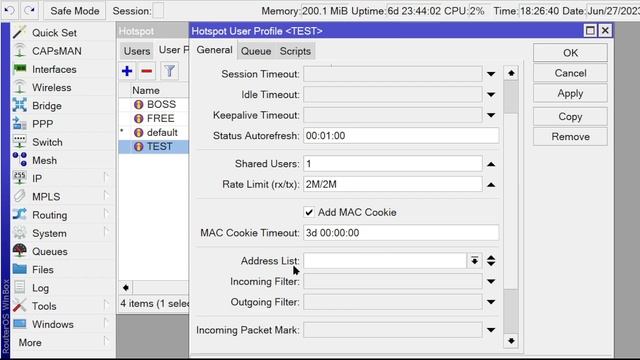Viewport: 640px width, 360px height.
Task: Expand the MPLS menu
Action: click(x=46, y=197)
